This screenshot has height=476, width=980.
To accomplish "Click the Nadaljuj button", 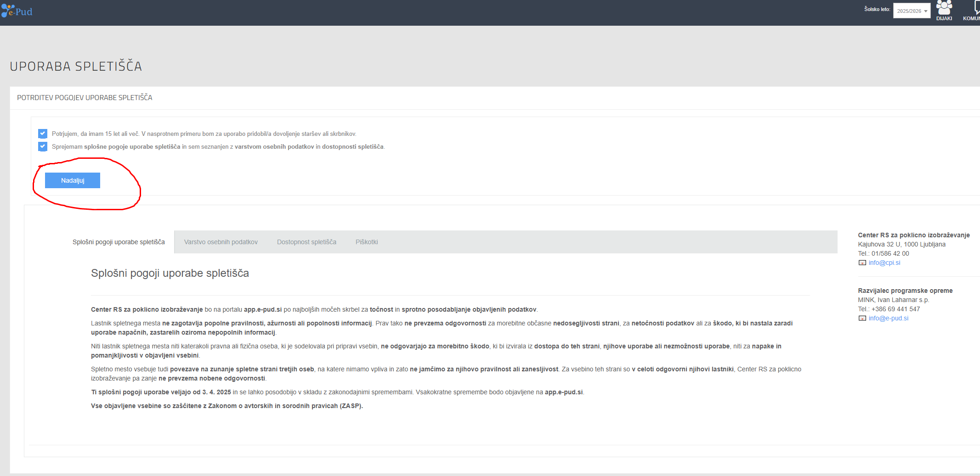I will [73, 180].
